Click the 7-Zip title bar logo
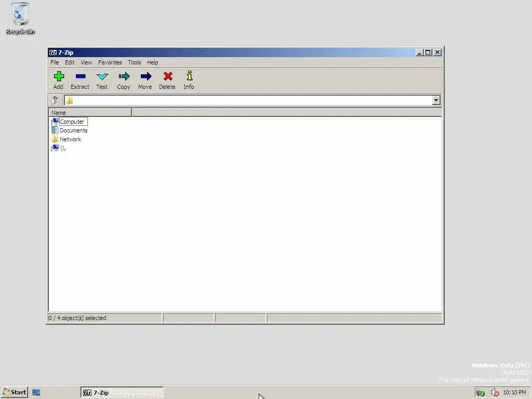 pyautogui.click(x=53, y=52)
